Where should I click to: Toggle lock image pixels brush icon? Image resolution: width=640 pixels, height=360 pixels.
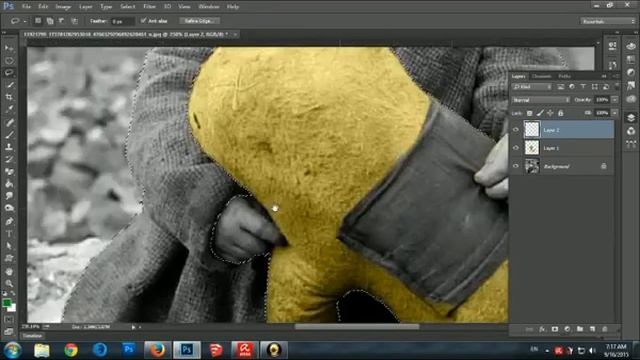click(540, 113)
